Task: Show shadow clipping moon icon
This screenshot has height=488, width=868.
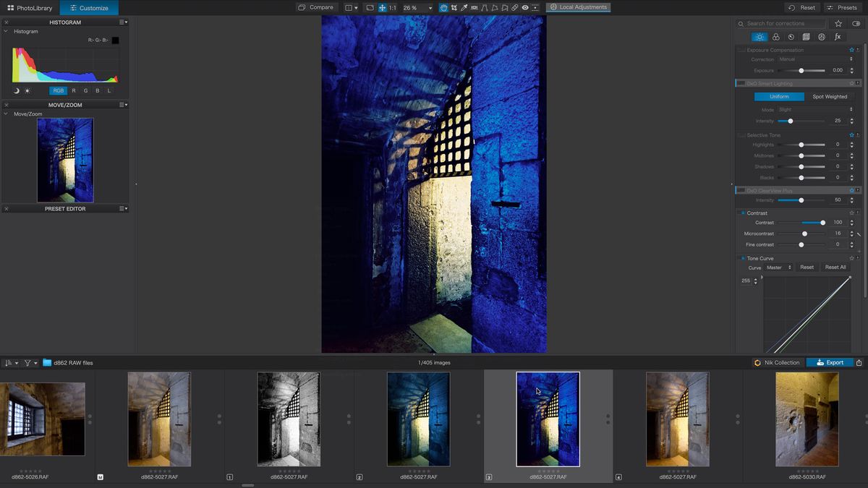Action: click(x=16, y=90)
